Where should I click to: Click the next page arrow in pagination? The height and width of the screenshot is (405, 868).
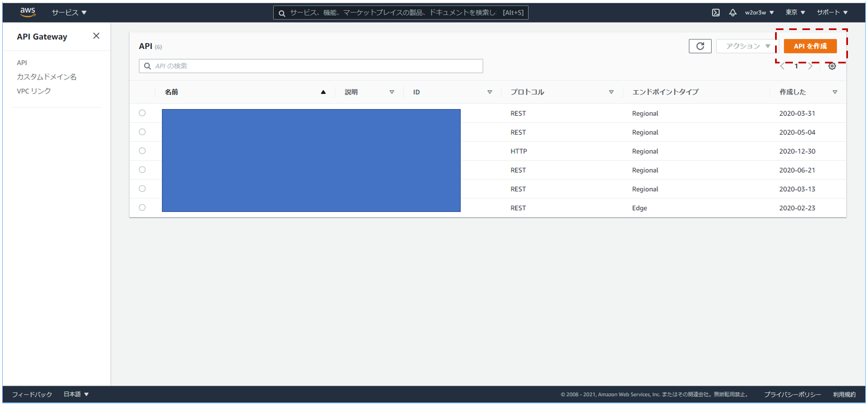(810, 66)
